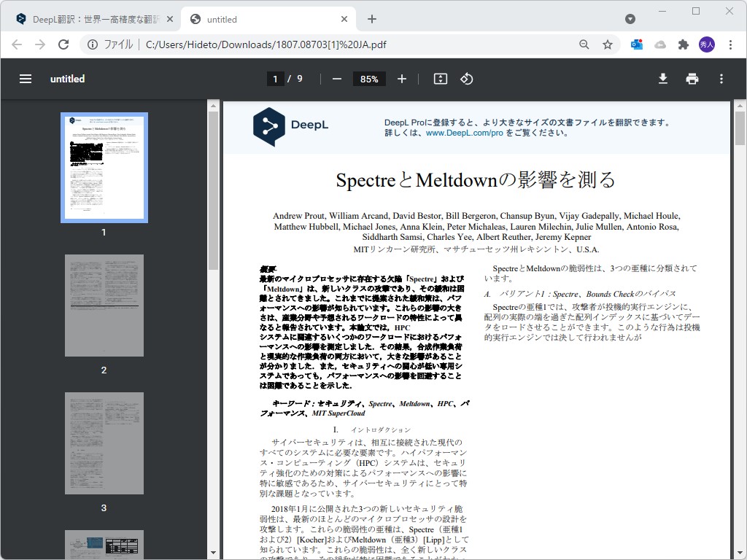Screen dimensions: 747x560
Task: Open the 秀人 profile menu
Action: coord(707,44)
